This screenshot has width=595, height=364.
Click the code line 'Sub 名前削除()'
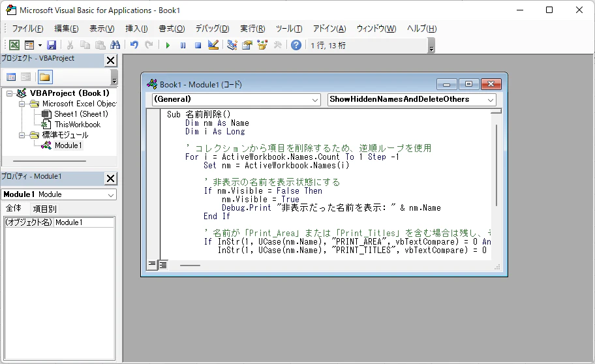(x=198, y=114)
